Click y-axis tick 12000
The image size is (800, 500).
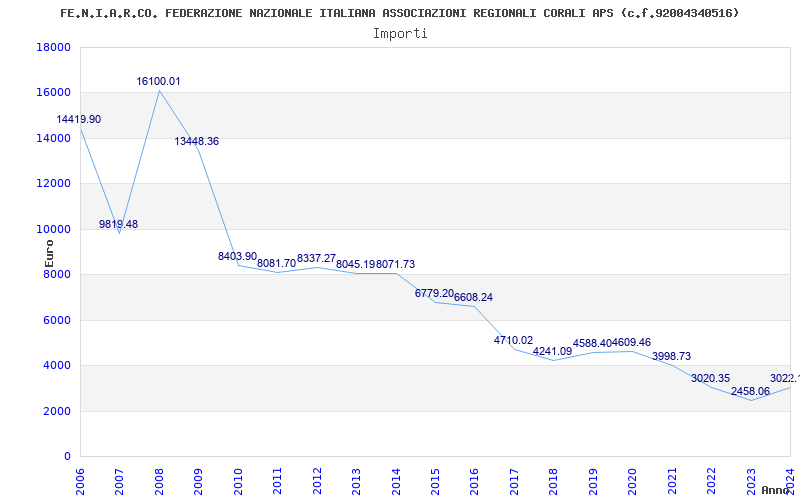pos(53,184)
